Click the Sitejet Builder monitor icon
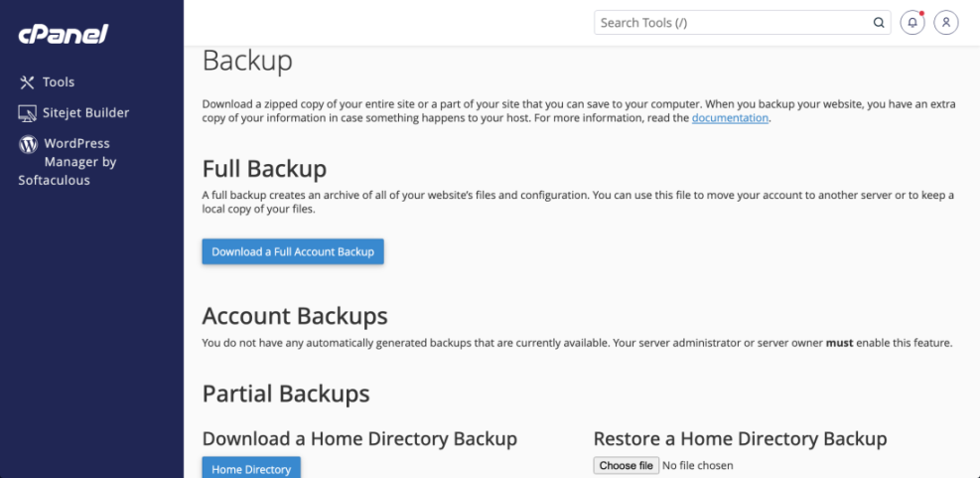The width and height of the screenshot is (980, 478). click(x=28, y=113)
